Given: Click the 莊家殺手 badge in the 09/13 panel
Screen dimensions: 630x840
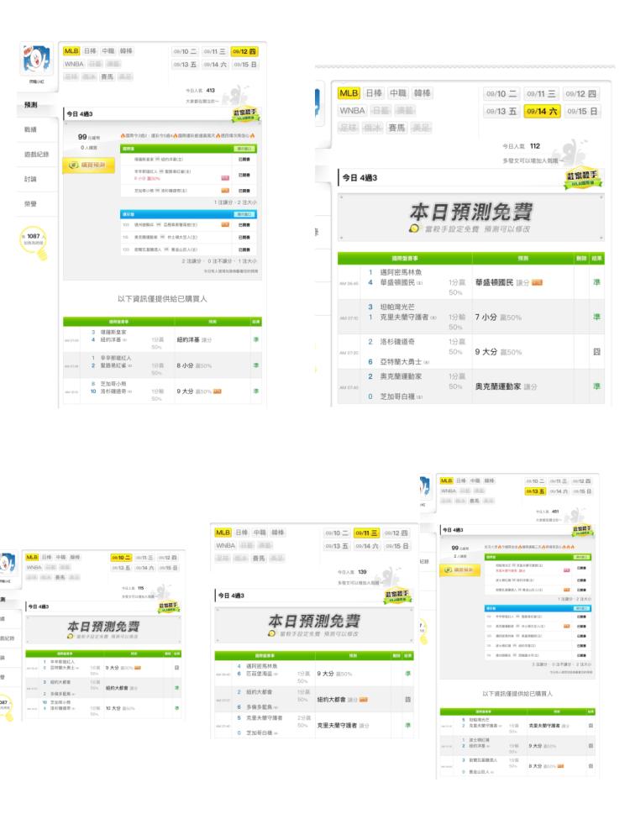Looking at the screenshot, I should coord(582,530).
